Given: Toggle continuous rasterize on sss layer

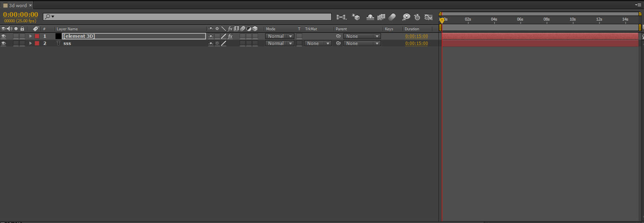Looking at the screenshot, I should [x=217, y=43].
